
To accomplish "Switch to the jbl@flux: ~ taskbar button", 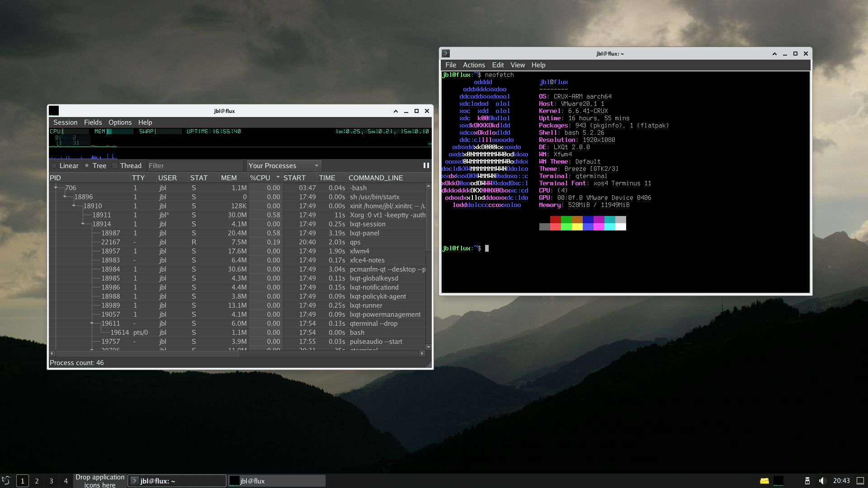I will (x=177, y=481).
